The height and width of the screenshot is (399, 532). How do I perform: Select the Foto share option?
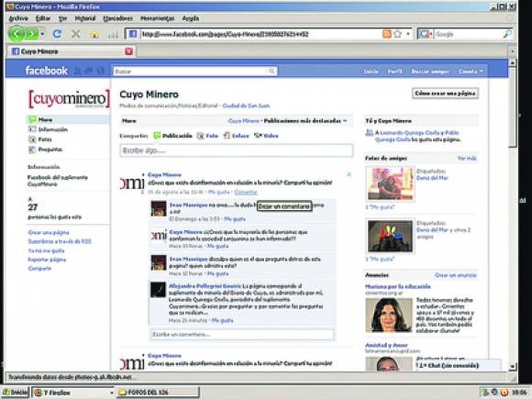pos(207,136)
